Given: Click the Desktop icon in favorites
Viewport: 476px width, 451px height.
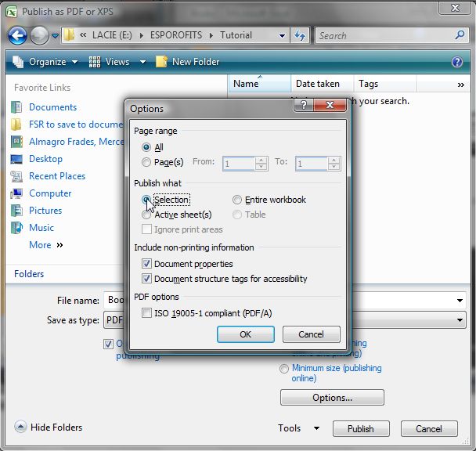Looking at the screenshot, I should tap(16, 159).
